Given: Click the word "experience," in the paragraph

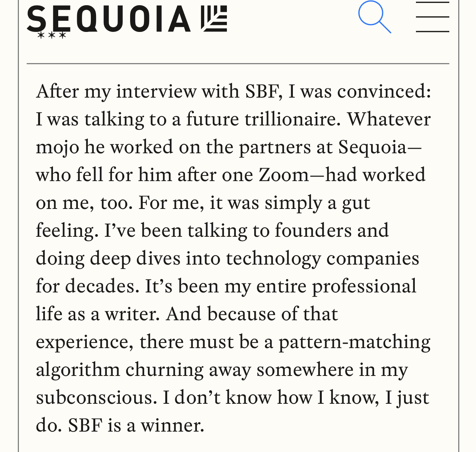Looking at the screenshot, I should [85, 342].
